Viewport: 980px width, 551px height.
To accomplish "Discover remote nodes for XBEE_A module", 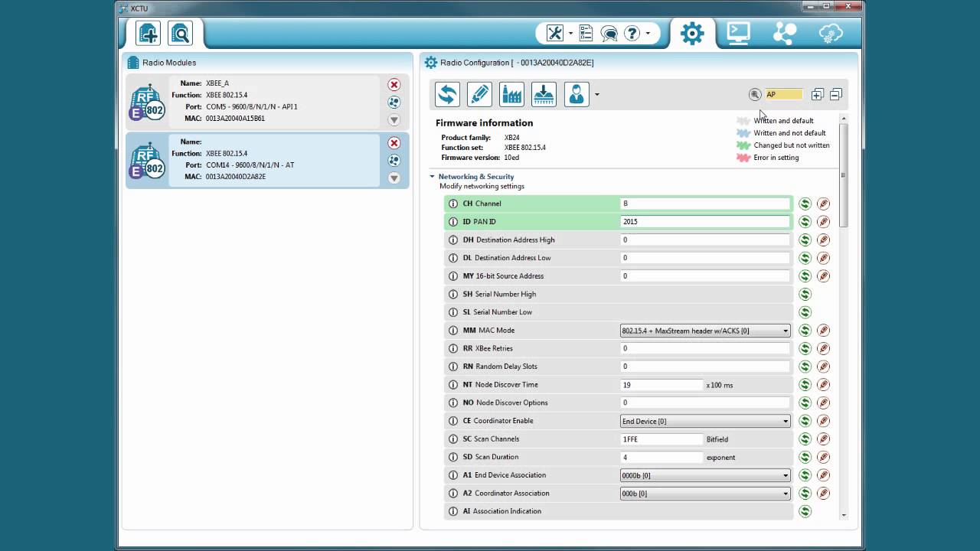I will pos(394,102).
